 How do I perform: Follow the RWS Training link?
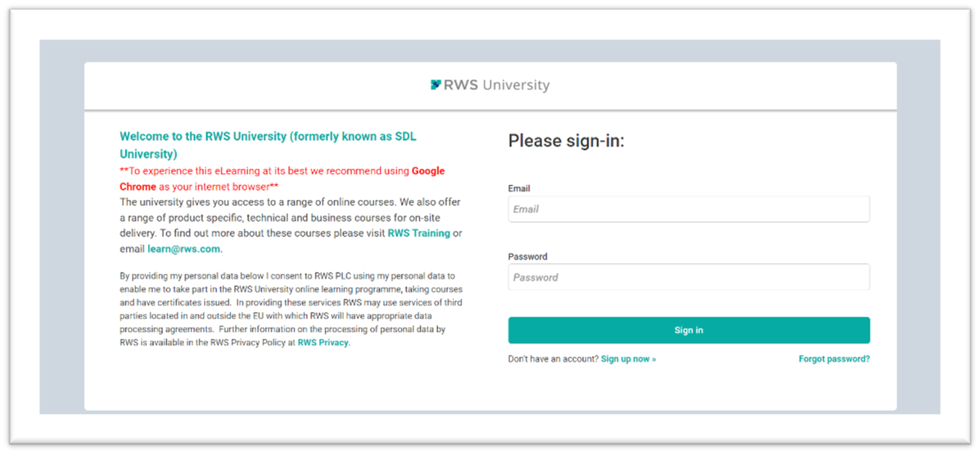pos(419,233)
